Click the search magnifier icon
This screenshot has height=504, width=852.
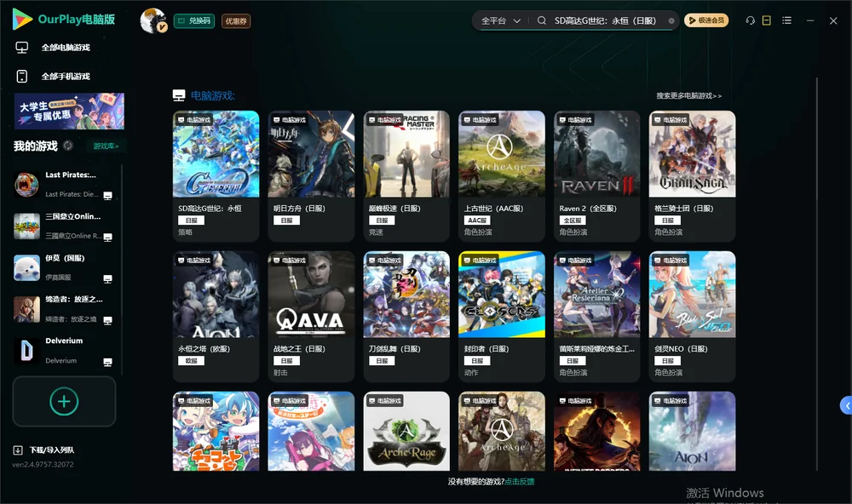[x=541, y=20]
